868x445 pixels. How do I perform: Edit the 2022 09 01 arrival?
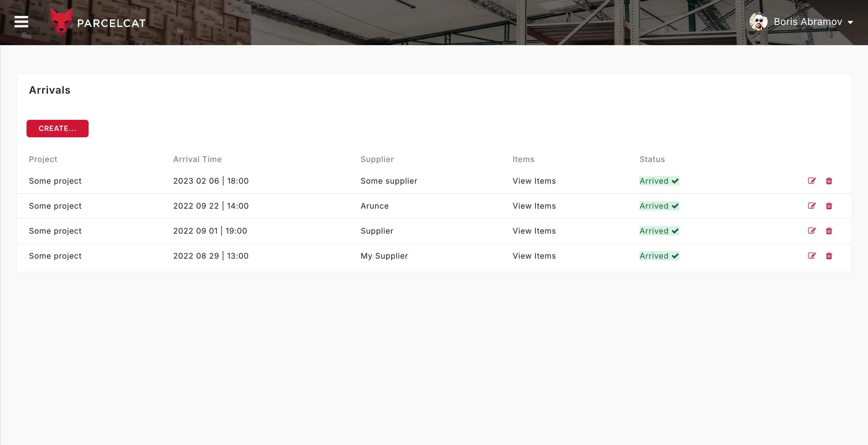(x=812, y=231)
